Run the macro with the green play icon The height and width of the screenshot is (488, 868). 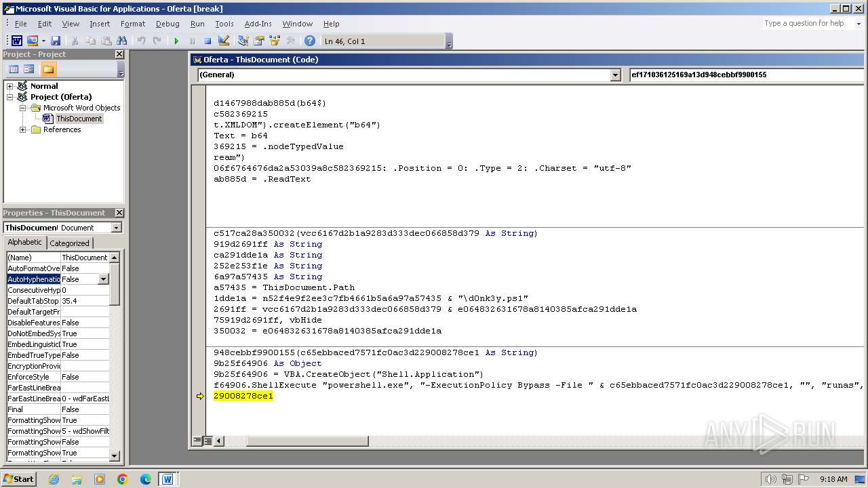pyautogui.click(x=176, y=41)
